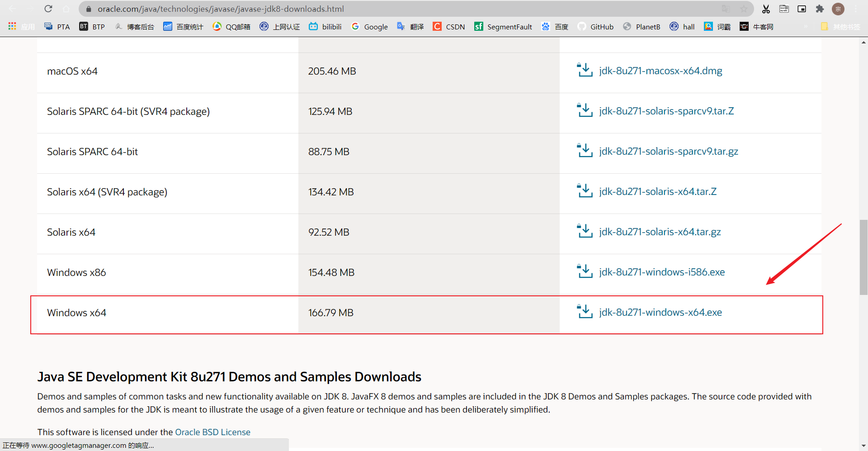The image size is (868, 451).
Task: Click the site lock icon in address bar
Action: pyautogui.click(x=89, y=9)
